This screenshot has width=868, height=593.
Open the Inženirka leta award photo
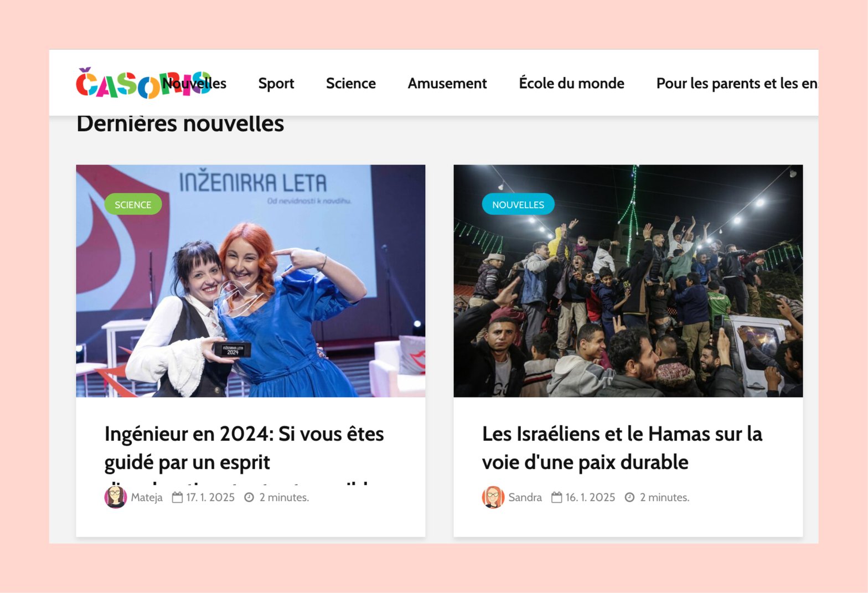pos(251,281)
